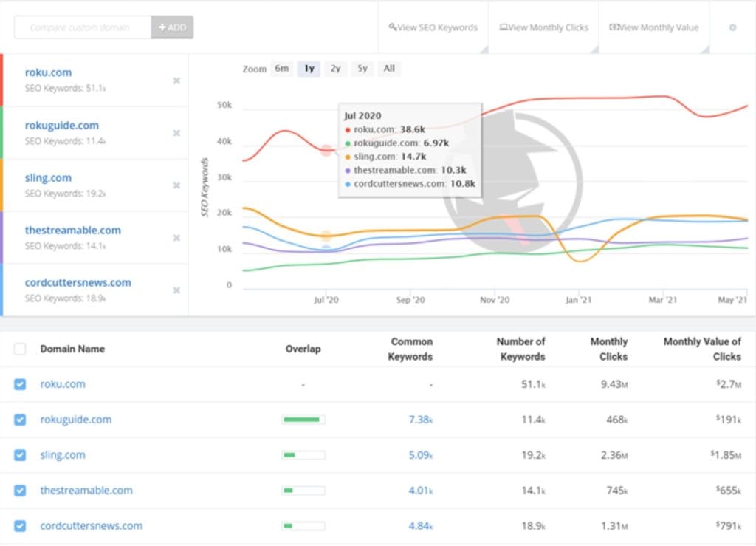Open cordcuttersnews.com link in sidebar list
Viewport: 756px width, 546px height.
tap(78, 283)
